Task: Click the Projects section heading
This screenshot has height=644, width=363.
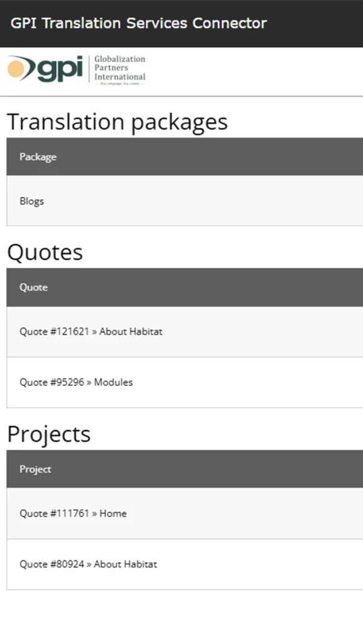Action: [x=49, y=434]
